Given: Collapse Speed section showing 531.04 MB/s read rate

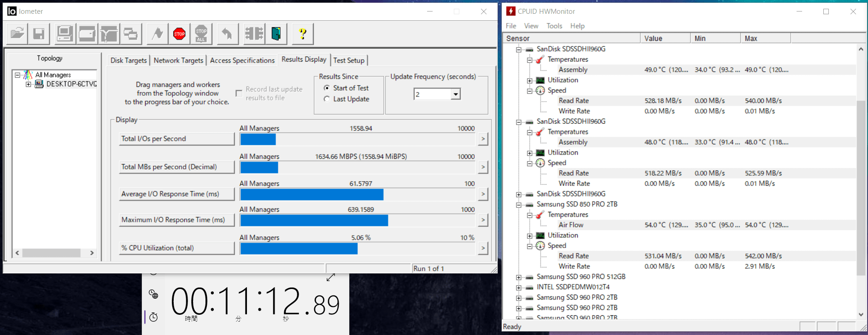Looking at the screenshot, I should coord(530,246).
